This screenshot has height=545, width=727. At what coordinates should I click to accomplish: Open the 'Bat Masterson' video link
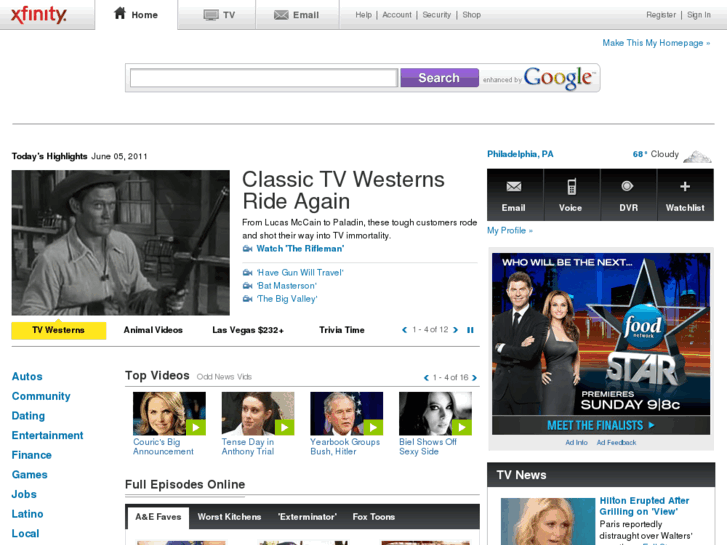[x=287, y=286]
